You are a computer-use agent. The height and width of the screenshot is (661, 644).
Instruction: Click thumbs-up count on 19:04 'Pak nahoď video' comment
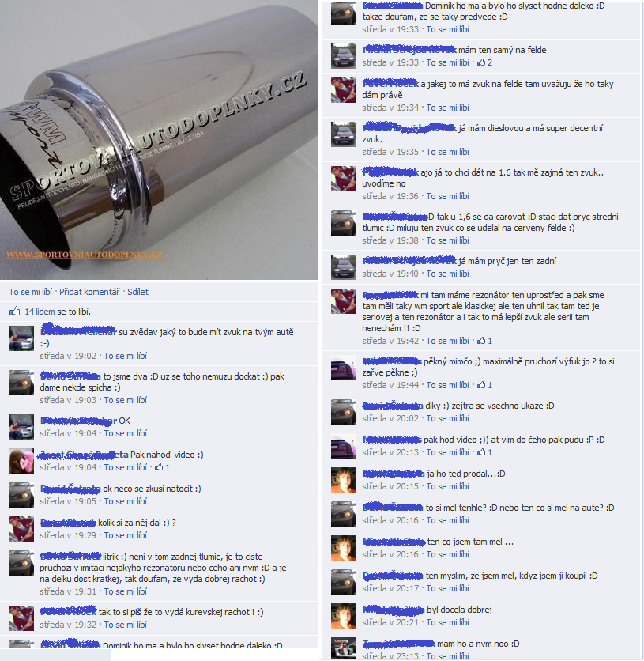coord(162,467)
